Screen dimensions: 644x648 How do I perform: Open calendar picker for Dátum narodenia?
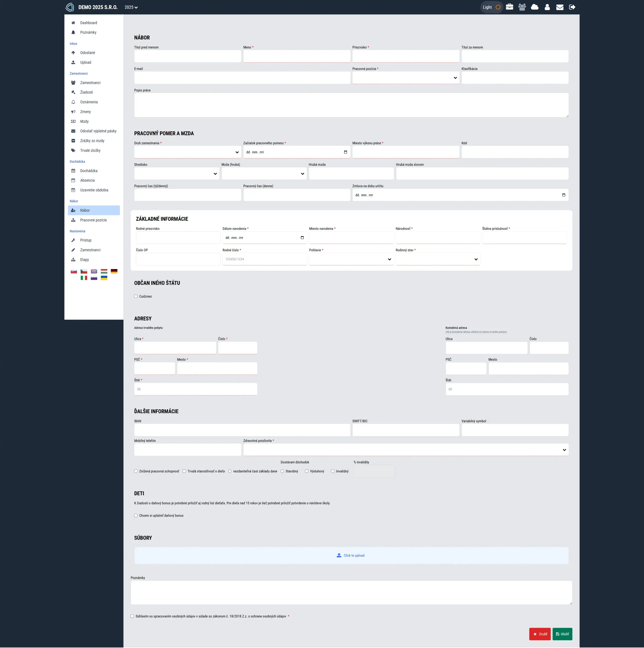coord(302,238)
